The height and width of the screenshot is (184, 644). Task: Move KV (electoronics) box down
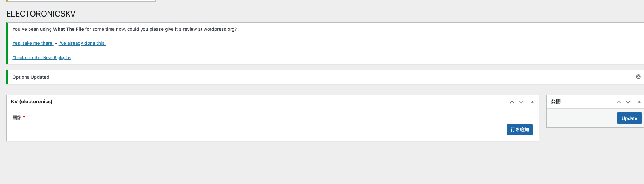click(x=521, y=102)
